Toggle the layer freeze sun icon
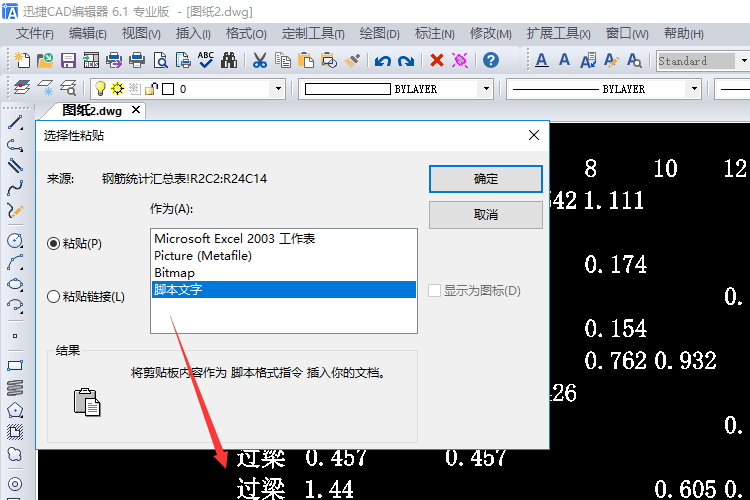750x500 pixels. pyautogui.click(x=117, y=89)
